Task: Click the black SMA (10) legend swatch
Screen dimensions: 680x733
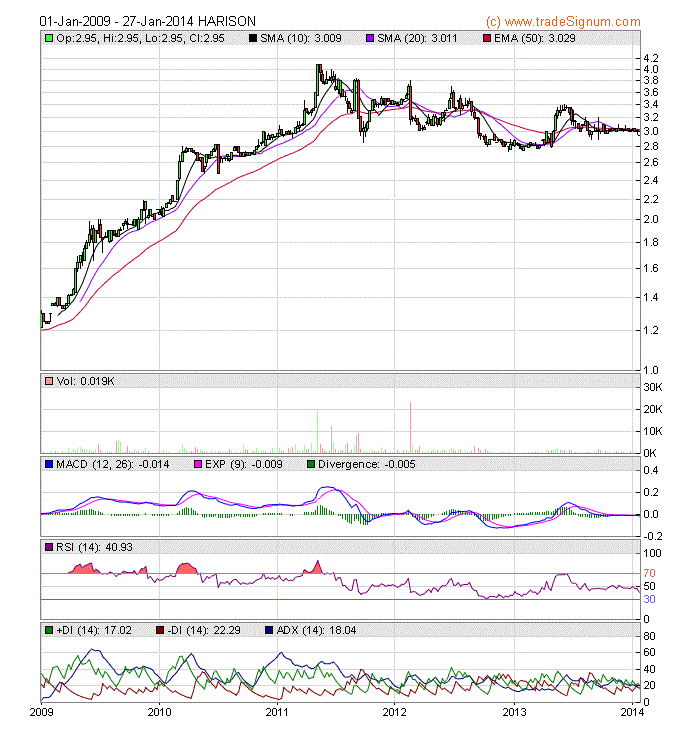Action: click(x=253, y=38)
